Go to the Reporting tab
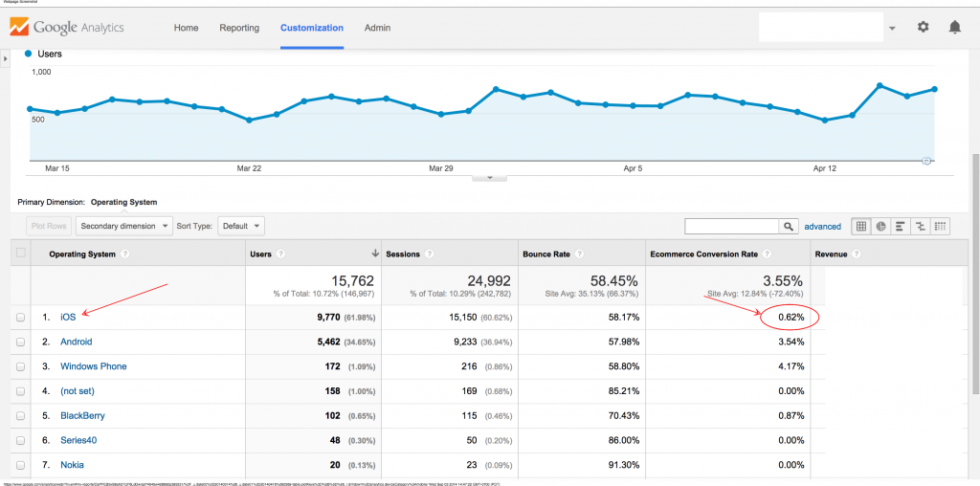The width and height of the screenshot is (980, 486). pyautogui.click(x=239, y=28)
